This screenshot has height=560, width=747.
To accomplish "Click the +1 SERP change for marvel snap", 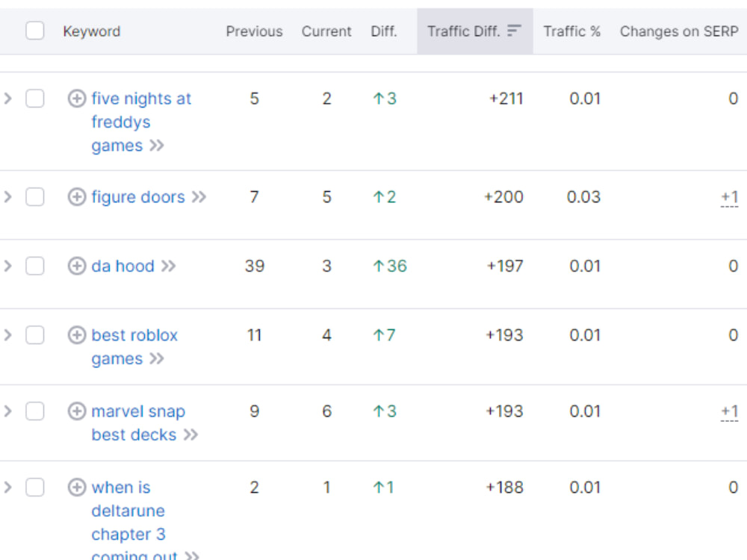I will [729, 411].
